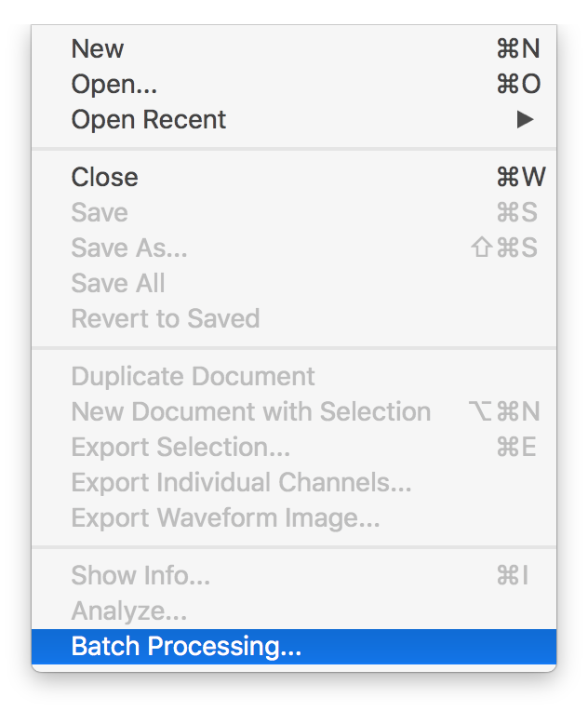588x711 pixels.
Task: Choose Save All in the menu
Action: (x=118, y=284)
